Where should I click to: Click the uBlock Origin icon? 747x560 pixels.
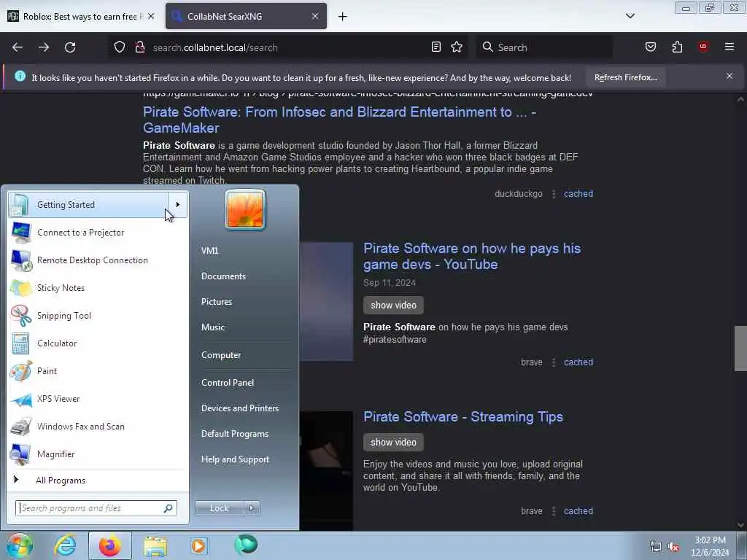pyautogui.click(x=703, y=47)
